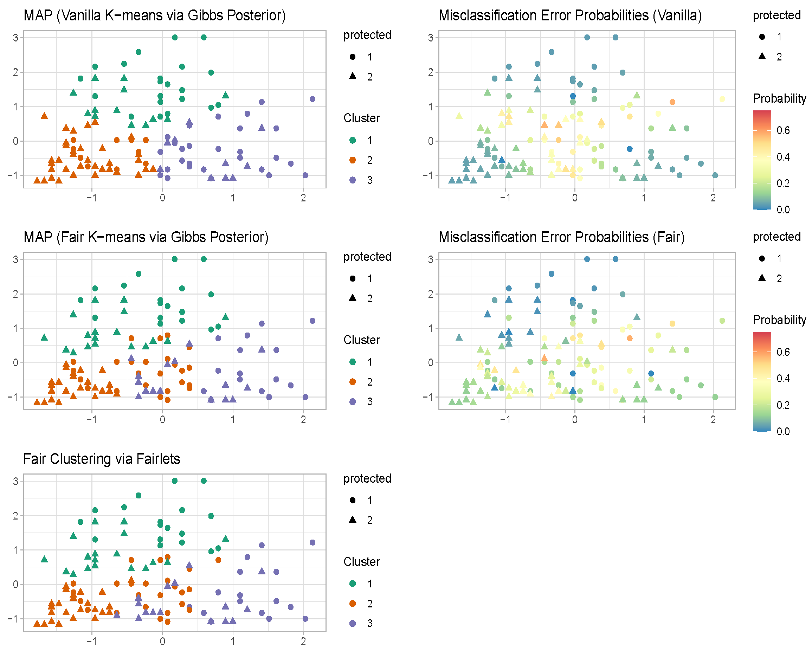812x651 pixels.
Task: Click the 'Cluster' legend heading of Fairlets plot
Action: tap(362, 561)
